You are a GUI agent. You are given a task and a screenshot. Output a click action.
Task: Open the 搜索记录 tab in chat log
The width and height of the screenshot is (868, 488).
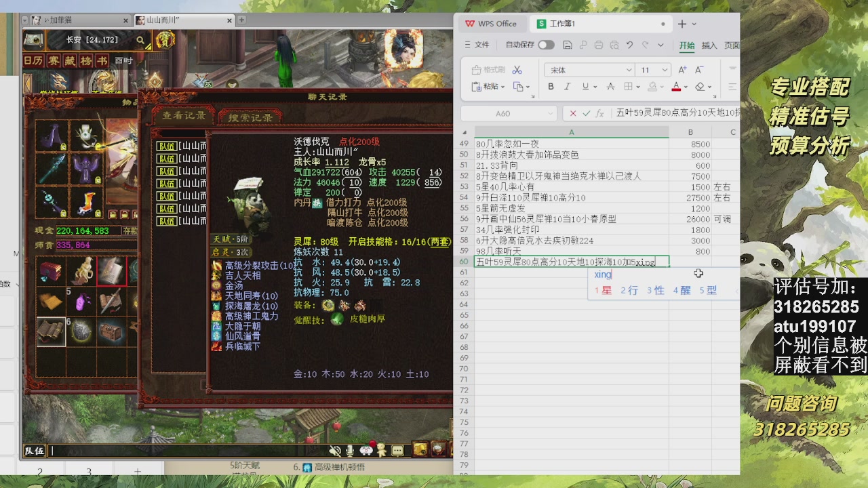251,117
